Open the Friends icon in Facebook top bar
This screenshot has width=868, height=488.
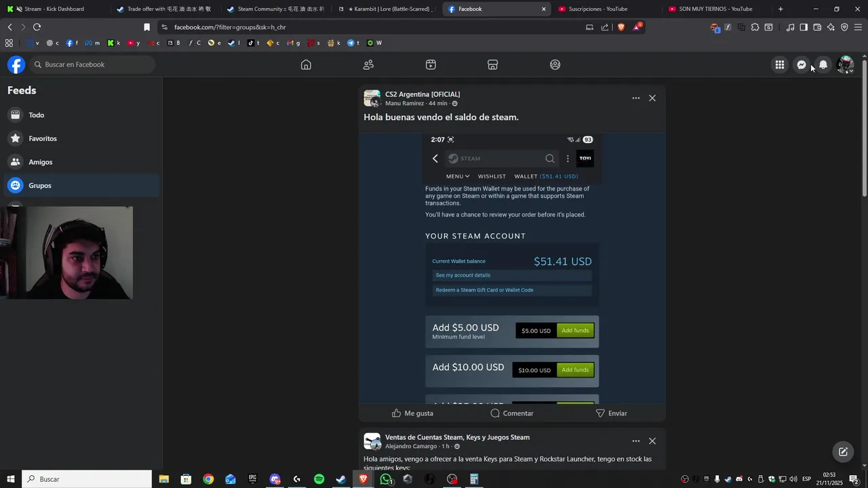[368, 64]
